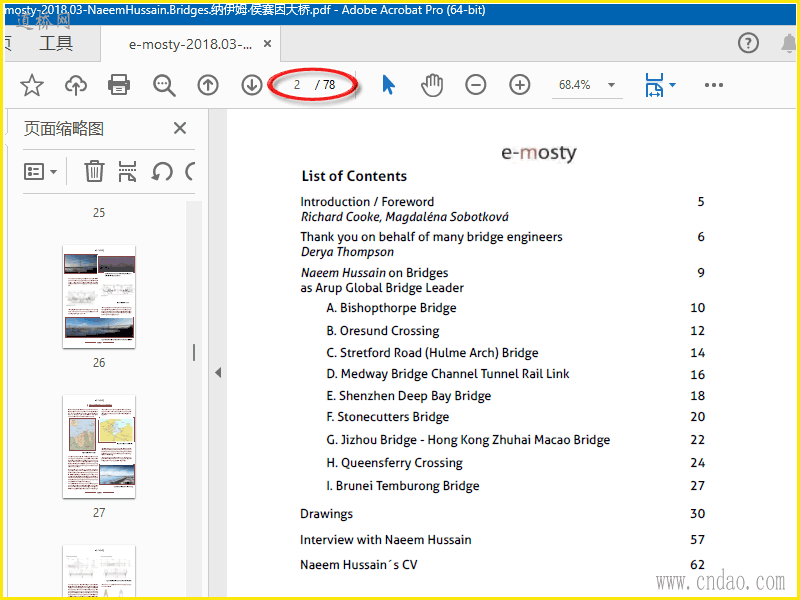Click H. Queensferry Crossing entry
This screenshot has height=600, width=800.
click(394, 463)
